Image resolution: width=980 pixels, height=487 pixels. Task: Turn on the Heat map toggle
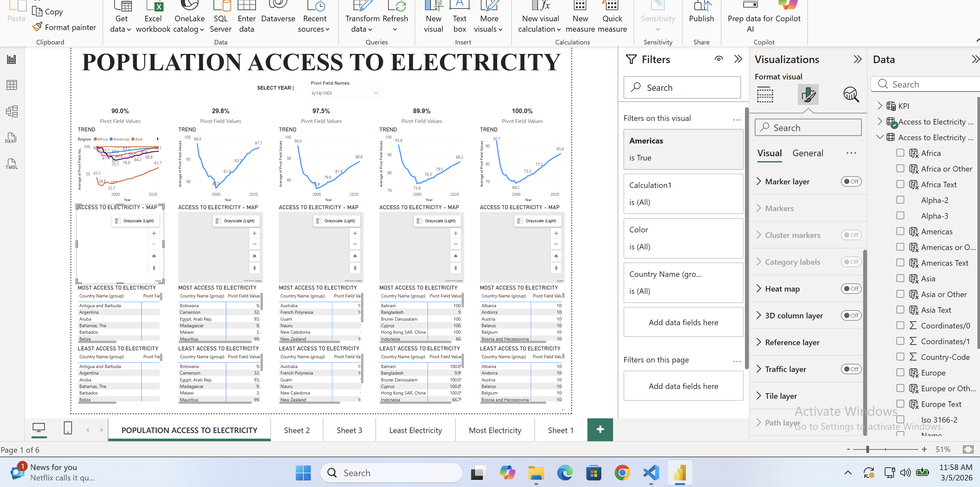coord(851,289)
